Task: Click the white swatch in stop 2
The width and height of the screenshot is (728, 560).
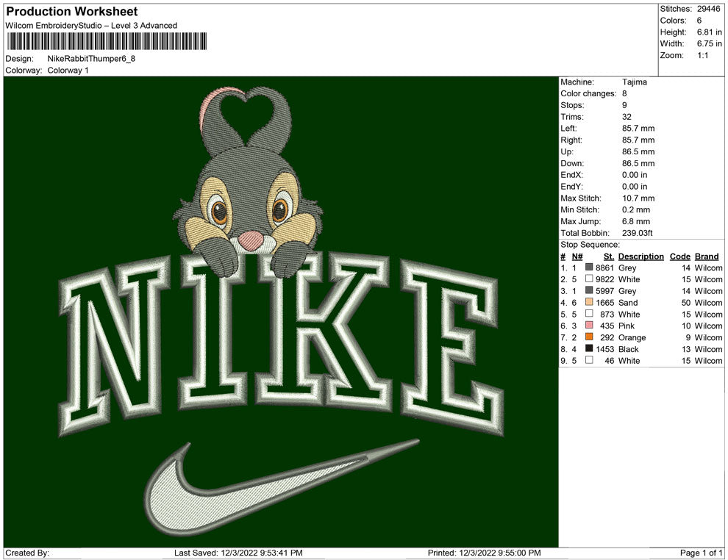Action: coord(589,279)
